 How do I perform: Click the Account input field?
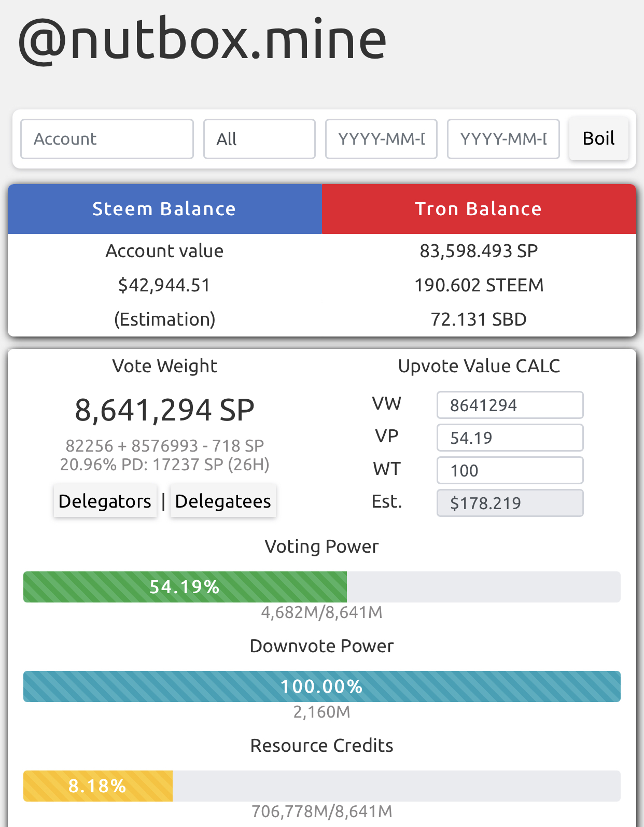(x=107, y=139)
